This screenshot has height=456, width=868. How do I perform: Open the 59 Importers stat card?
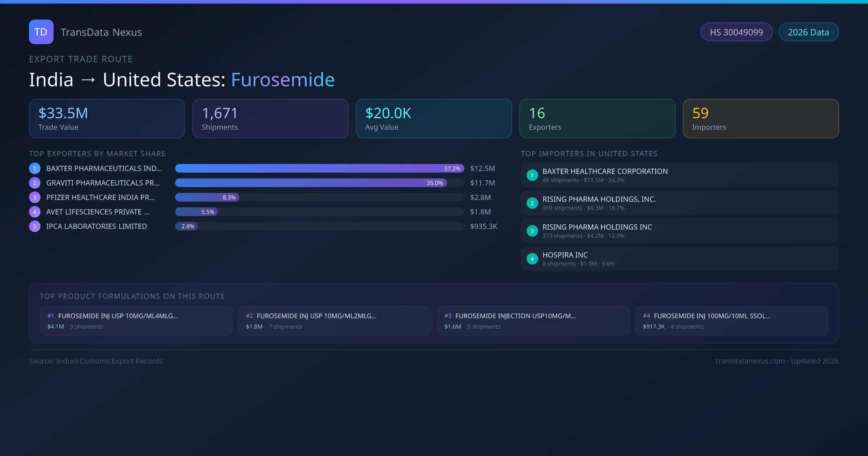tap(761, 119)
